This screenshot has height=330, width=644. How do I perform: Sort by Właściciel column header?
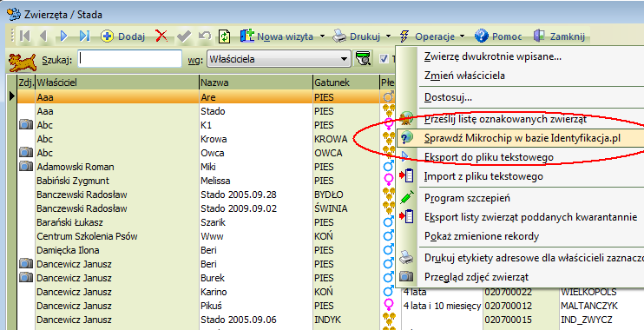coord(116,82)
